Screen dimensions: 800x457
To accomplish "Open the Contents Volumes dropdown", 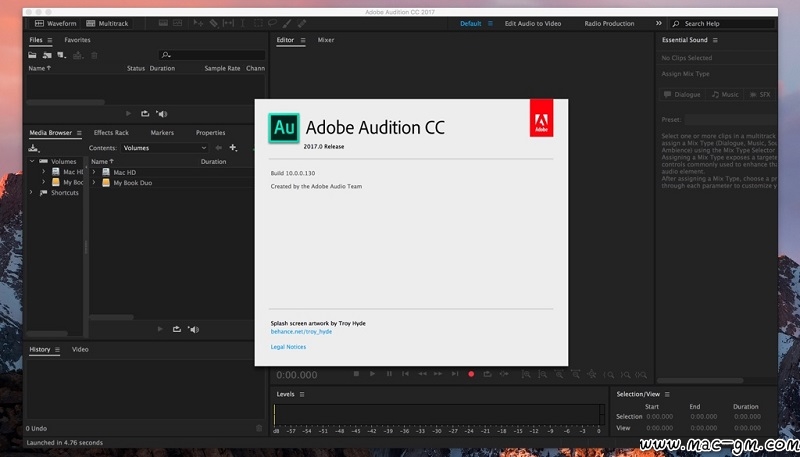I will (164, 148).
